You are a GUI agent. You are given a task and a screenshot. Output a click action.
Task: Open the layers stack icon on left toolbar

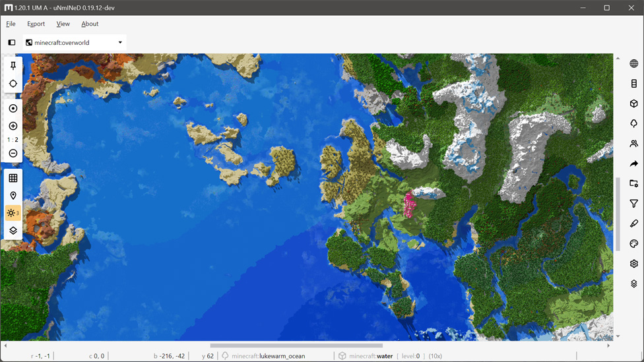coord(13,231)
